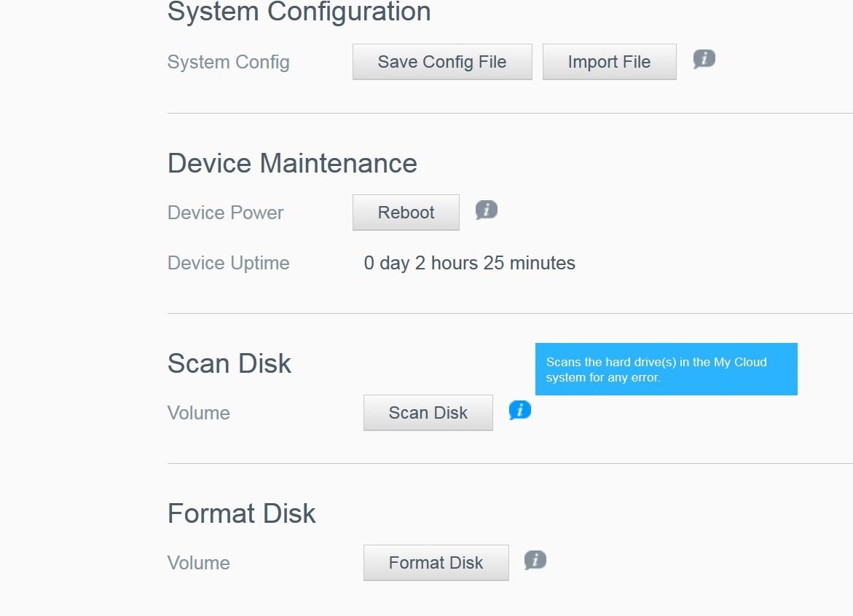The image size is (853, 616).
Task: Select the Save Config File button
Action: [x=441, y=62]
